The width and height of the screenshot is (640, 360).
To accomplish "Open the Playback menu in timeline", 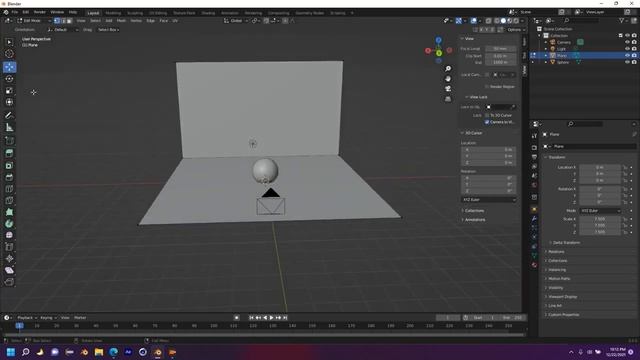I will click(26, 318).
